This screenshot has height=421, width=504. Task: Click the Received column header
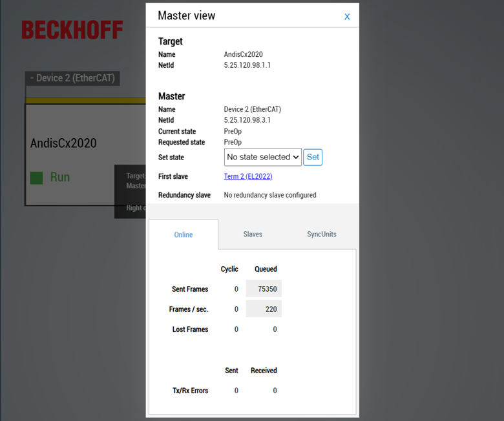(264, 371)
